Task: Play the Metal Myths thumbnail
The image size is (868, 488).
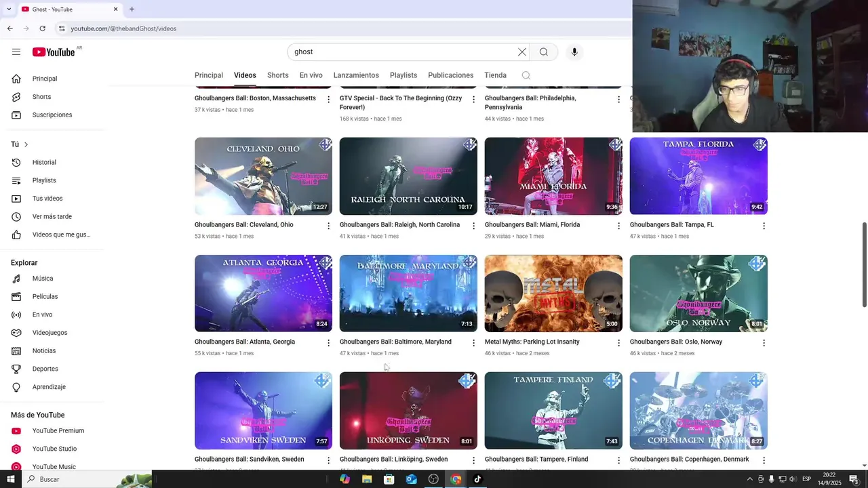Action: (553, 293)
